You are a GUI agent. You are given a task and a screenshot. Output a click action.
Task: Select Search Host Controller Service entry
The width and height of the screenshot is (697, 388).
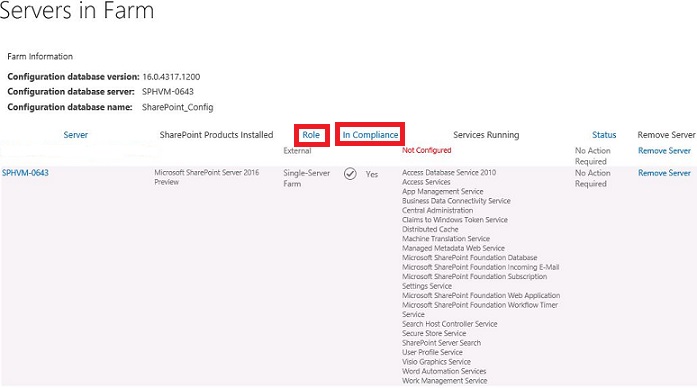pos(449,324)
